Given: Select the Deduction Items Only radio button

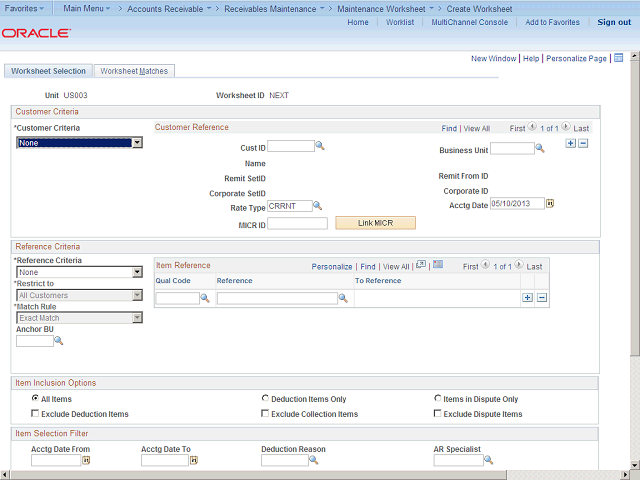Looking at the screenshot, I should click(265, 398).
